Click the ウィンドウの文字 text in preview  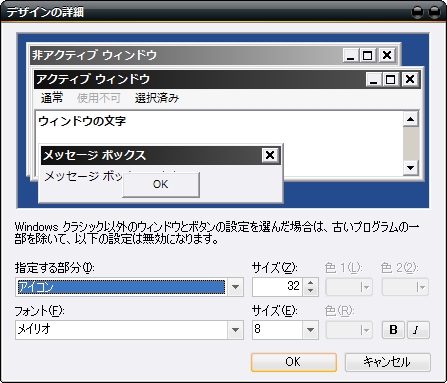tap(82, 121)
